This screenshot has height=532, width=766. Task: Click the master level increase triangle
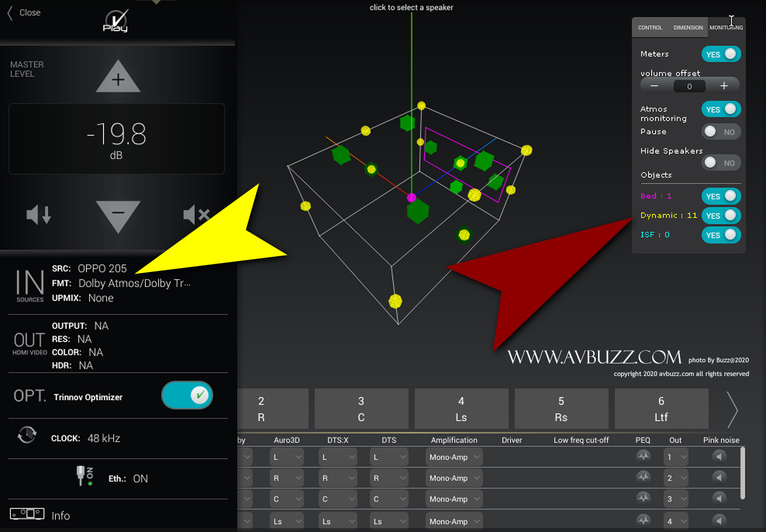(118, 78)
